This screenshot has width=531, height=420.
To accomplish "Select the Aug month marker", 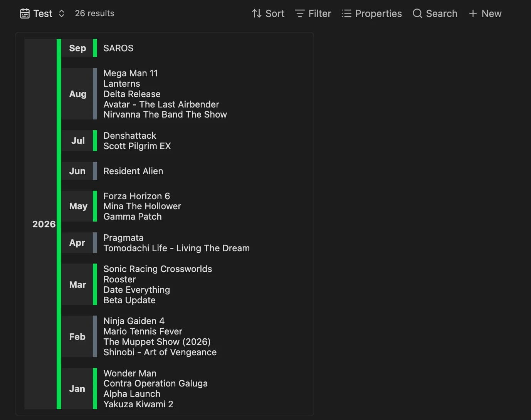I will click(77, 94).
